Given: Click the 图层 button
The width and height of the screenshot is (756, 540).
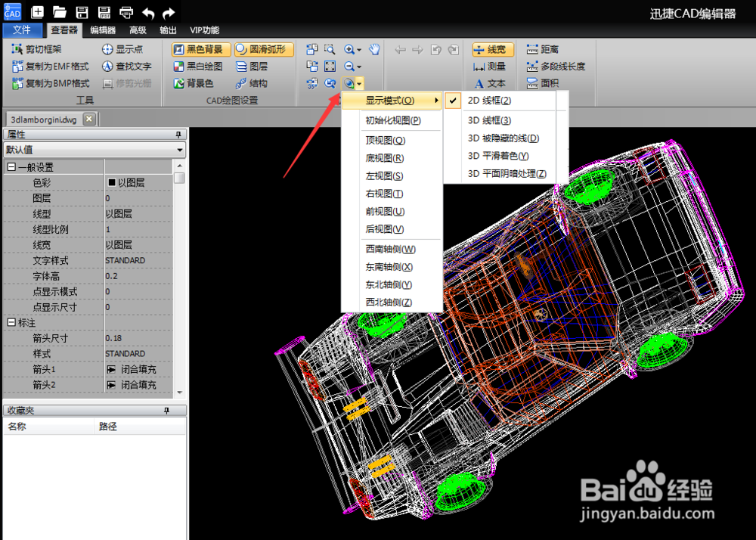Looking at the screenshot, I should coord(256,66).
